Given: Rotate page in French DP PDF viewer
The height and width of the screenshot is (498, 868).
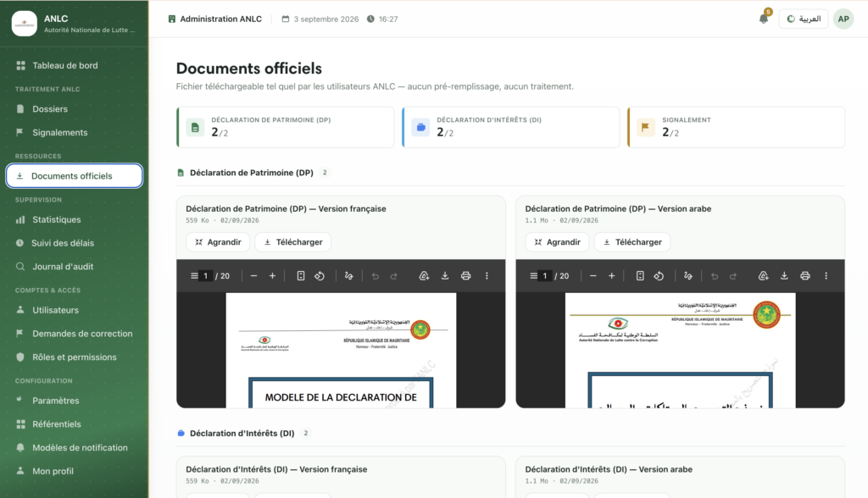Looking at the screenshot, I should pyautogui.click(x=320, y=275).
